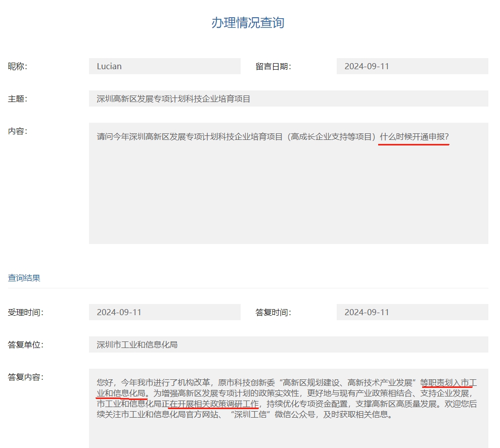Click the 昵称 field containing Lucian
This screenshot has width=500, height=448.
click(x=164, y=66)
